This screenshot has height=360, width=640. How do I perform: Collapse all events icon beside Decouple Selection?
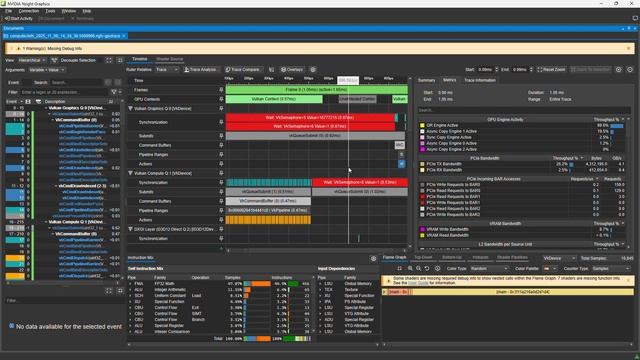point(120,60)
